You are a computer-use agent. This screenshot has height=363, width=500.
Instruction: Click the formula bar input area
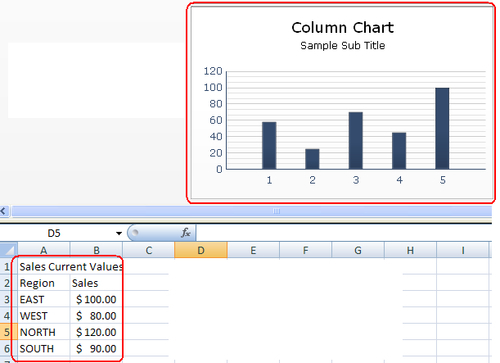[343, 233]
